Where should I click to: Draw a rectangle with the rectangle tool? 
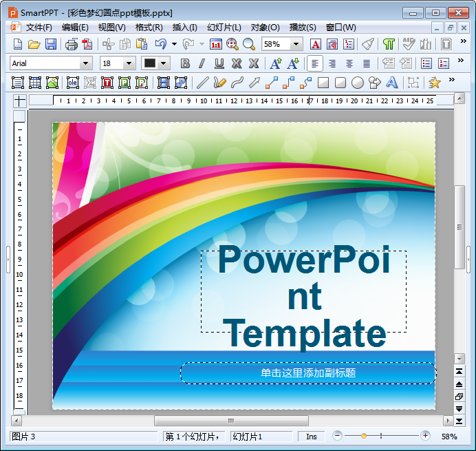pos(323,83)
